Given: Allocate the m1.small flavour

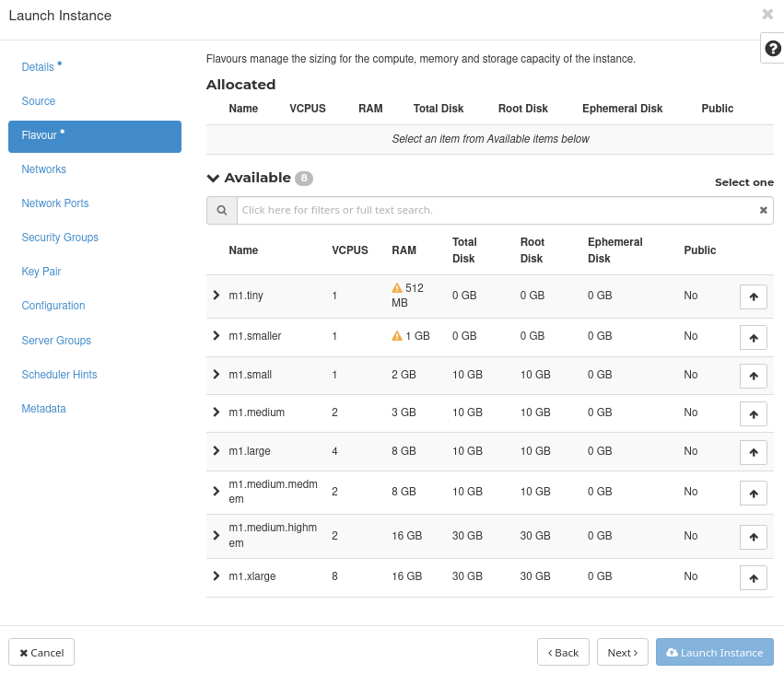Looking at the screenshot, I should pyautogui.click(x=753, y=376).
